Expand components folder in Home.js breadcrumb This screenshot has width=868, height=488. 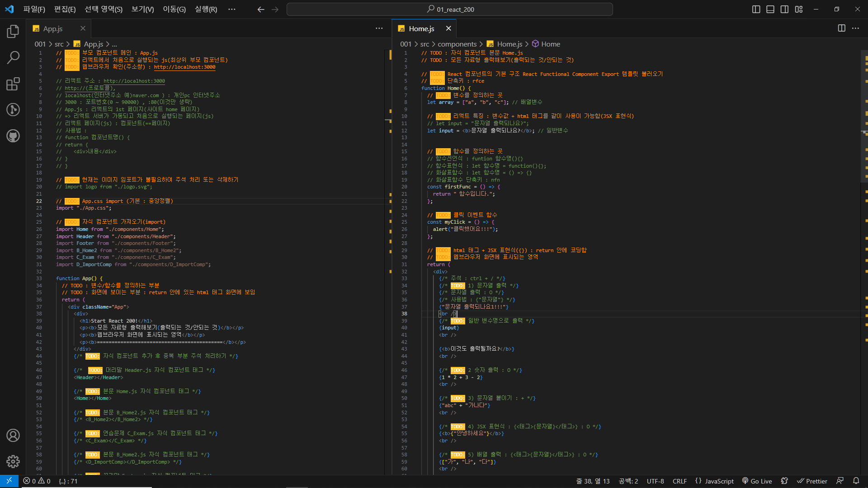tap(457, 44)
